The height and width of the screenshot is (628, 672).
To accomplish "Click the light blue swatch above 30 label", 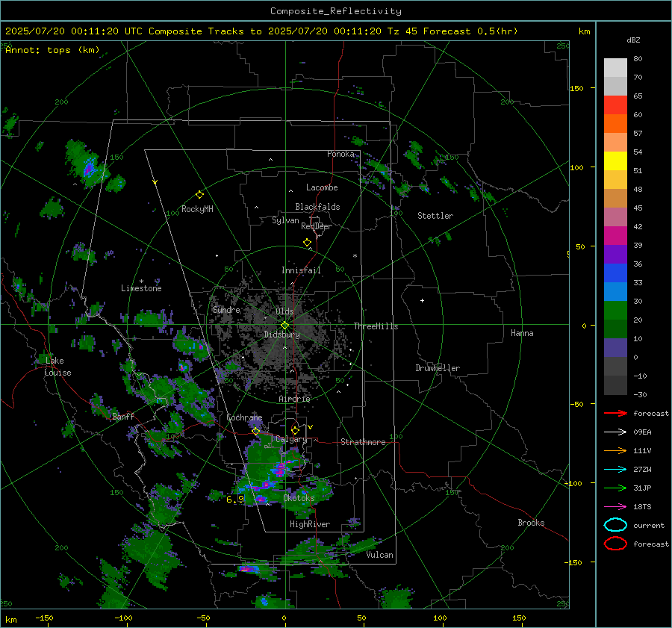I will coord(615,291).
